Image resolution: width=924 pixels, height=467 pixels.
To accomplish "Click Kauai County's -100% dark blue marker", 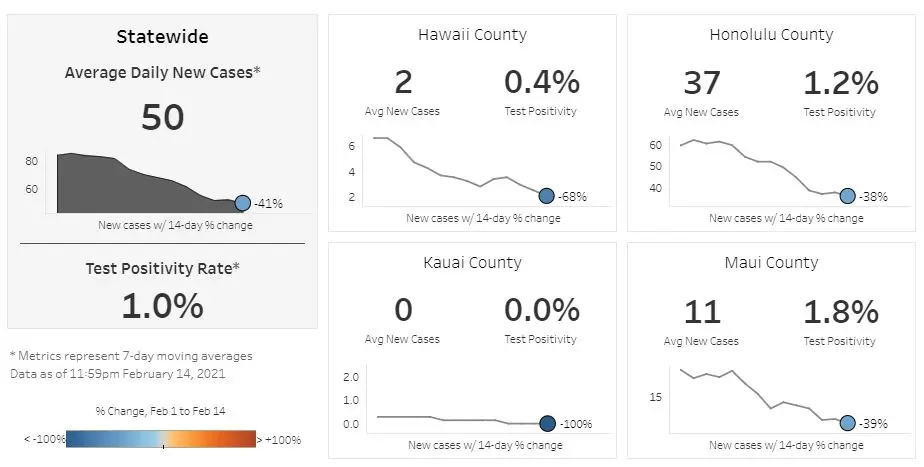I will click(547, 423).
